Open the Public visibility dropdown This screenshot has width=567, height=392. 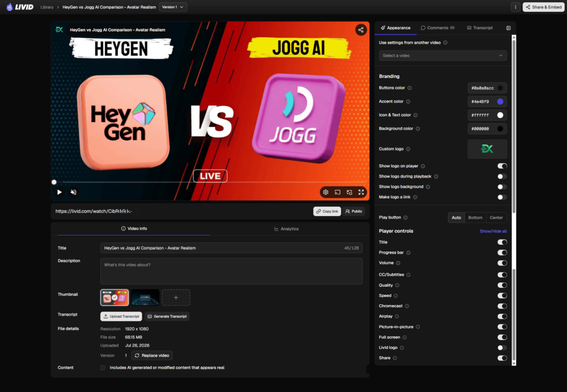pyautogui.click(x=354, y=212)
